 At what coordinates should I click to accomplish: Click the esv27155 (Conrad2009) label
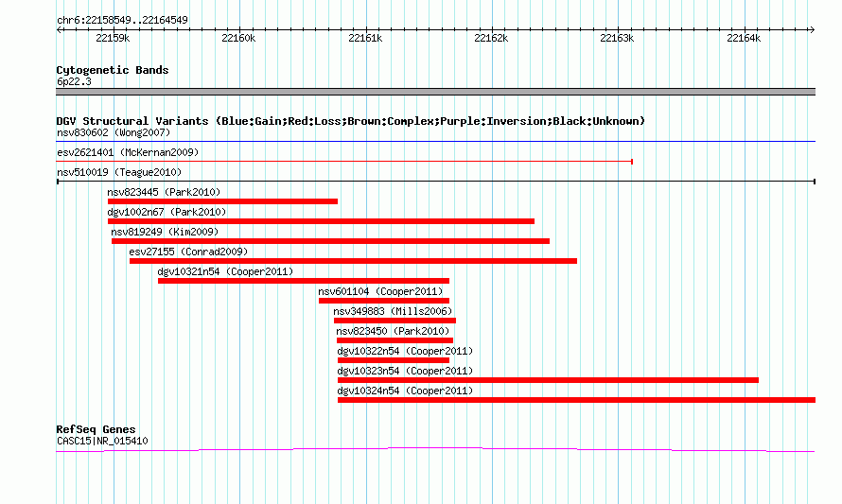click(188, 252)
